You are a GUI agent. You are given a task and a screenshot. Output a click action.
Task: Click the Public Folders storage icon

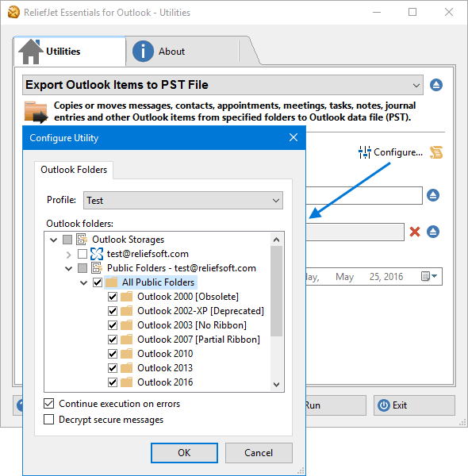point(97,268)
